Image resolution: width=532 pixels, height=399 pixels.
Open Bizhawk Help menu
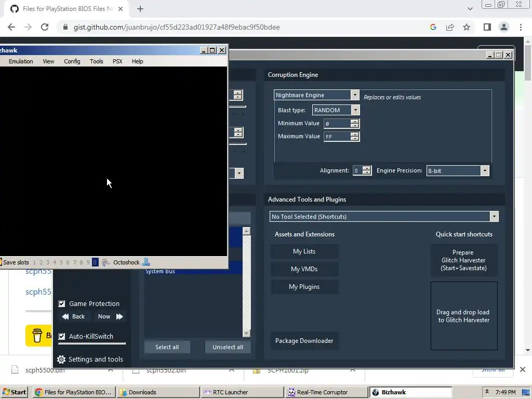137,61
